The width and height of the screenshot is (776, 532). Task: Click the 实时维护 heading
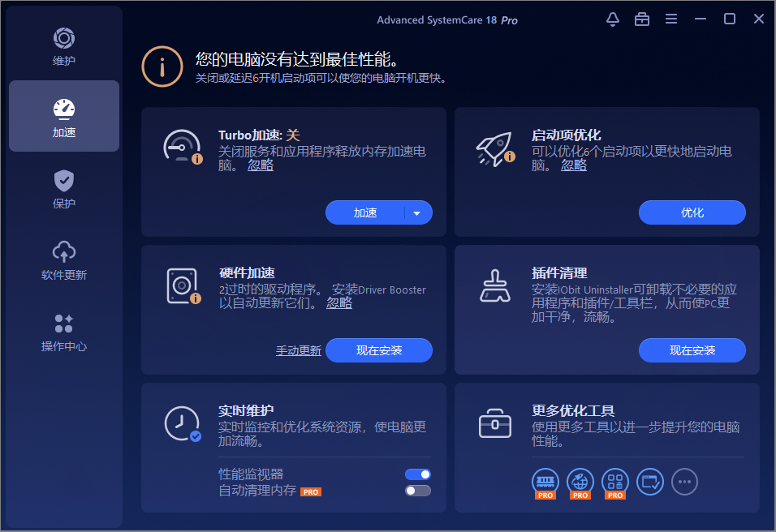click(246, 411)
